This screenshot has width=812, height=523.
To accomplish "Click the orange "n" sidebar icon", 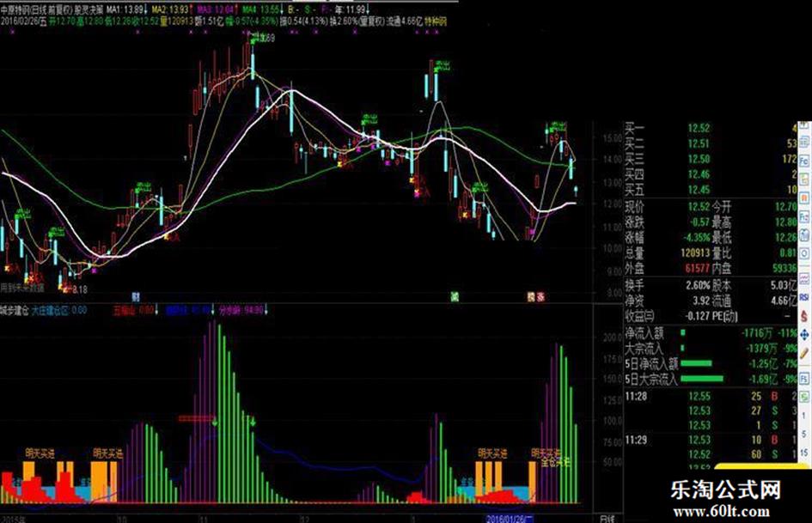I will (804, 198).
